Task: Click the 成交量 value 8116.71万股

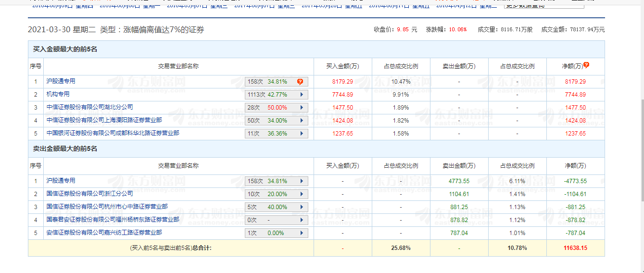Action: pyautogui.click(x=517, y=29)
